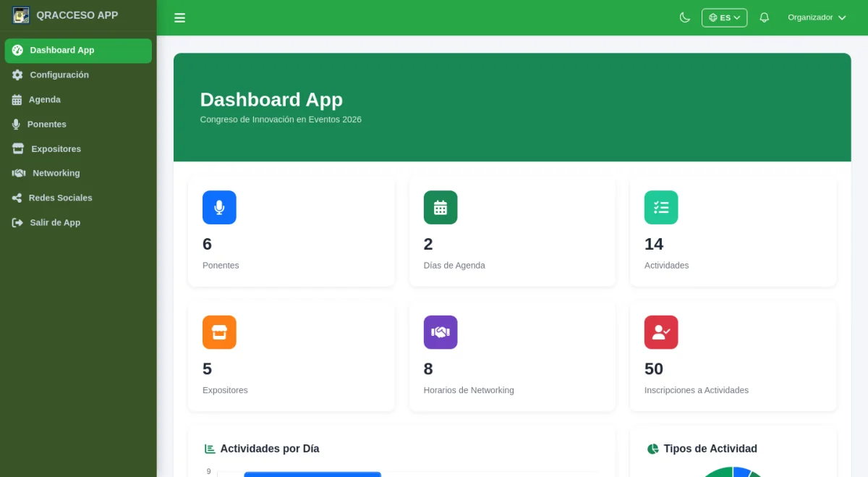Toggle sidebar with hamburger menu icon
The width and height of the screenshot is (868, 477).
(x=180, y=18)
